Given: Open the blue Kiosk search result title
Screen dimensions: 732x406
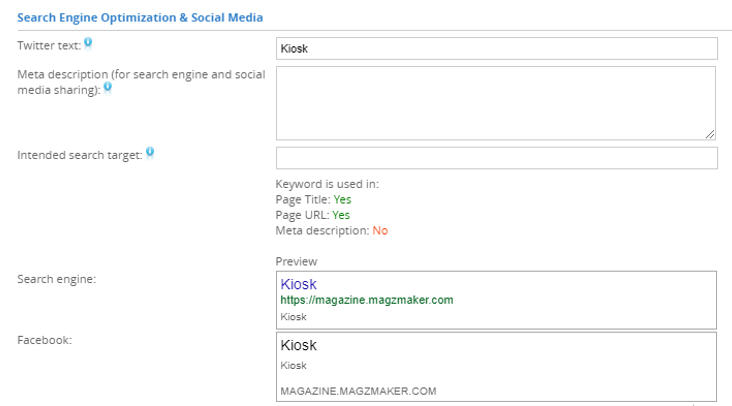Looking at the screenshot, I should [298, 284].
